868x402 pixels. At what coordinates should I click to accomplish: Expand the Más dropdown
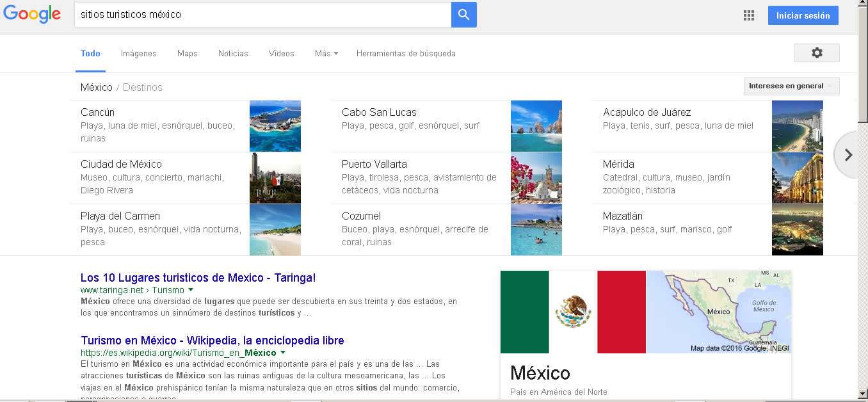[x=326, y=54]
